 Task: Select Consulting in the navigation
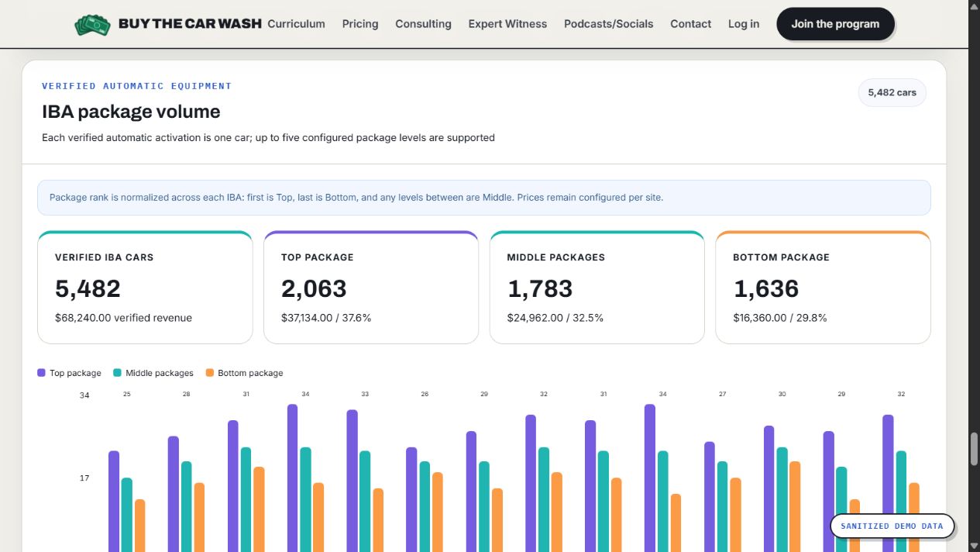pyautogui.click(x=423, y=24)
